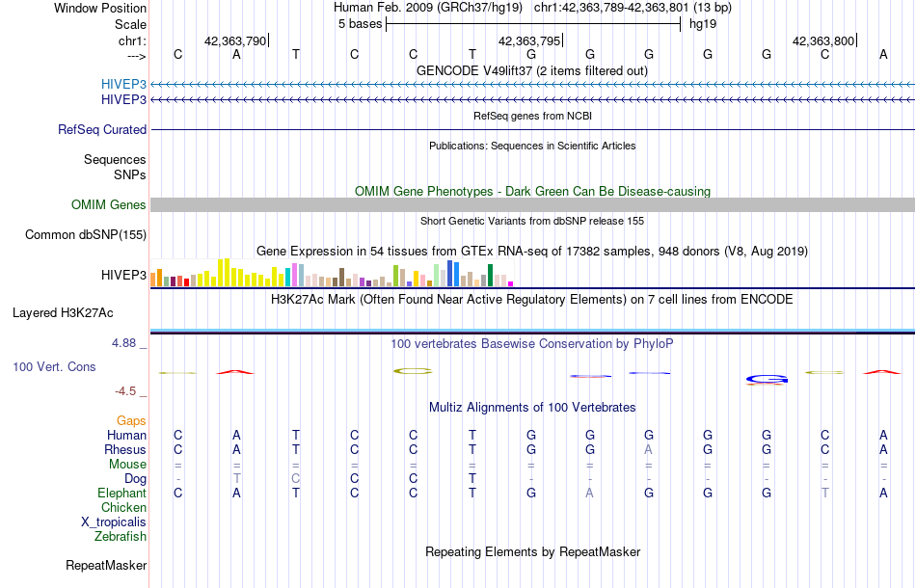The image size is (916, 588).
Task: Click the GTEx HIVEP3 expression bar chart
Action: [x=332, y=273]
